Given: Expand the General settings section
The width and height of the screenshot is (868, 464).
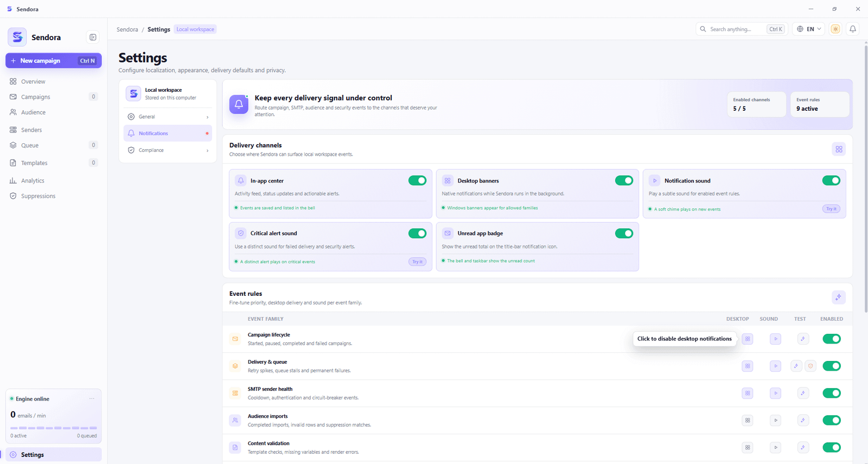Looking at the screenshot, I should click(168, 117).
